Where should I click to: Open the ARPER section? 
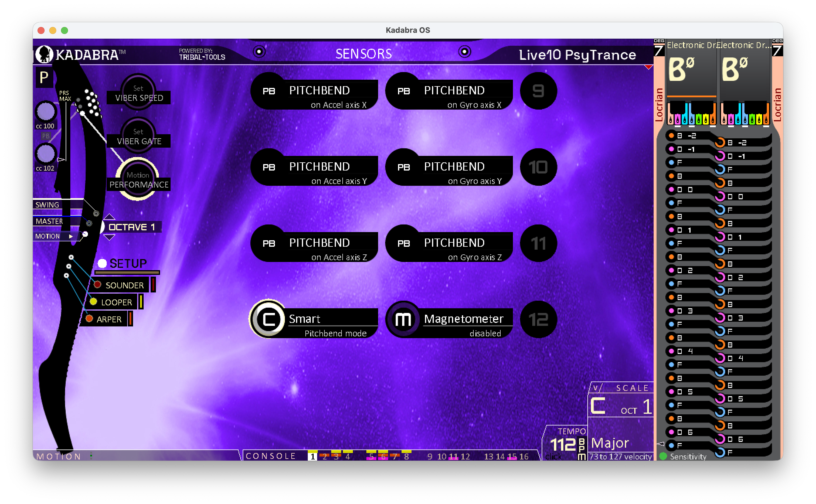point(109,319)
